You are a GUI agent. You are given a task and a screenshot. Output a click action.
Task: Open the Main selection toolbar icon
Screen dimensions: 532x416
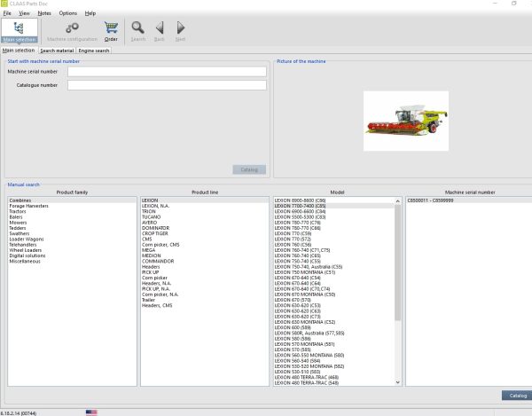pos(19,30)
